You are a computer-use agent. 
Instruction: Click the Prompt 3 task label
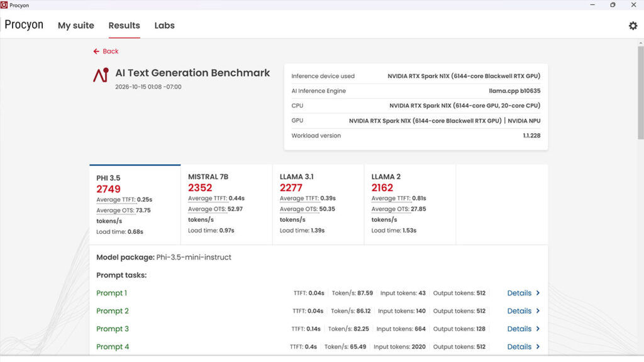coord(113,329)
